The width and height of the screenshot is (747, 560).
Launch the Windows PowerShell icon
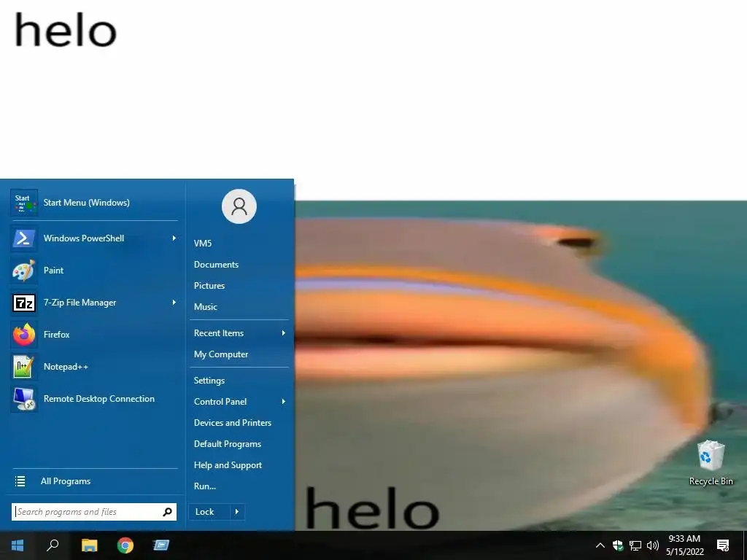(24, 238)
